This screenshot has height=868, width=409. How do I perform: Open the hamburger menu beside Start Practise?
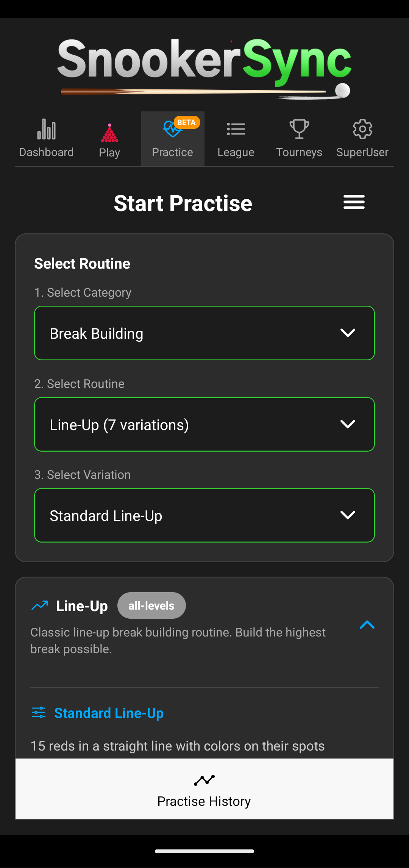click(354, 202)
